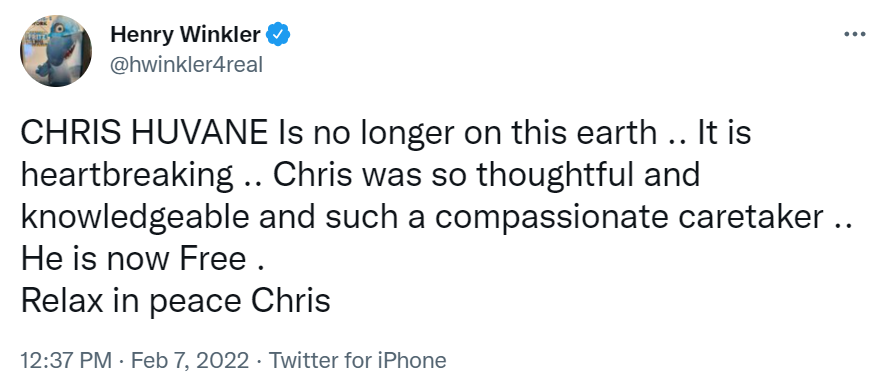
Task: Click the year 2022 in footer
Action: coord(225,361)
